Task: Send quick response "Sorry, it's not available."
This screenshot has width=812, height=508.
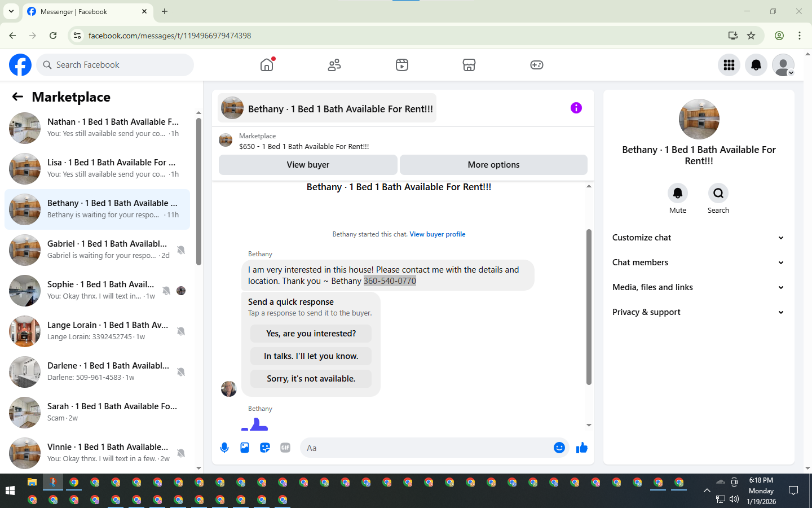Action: pyautogui.click(x=311, y=379)
